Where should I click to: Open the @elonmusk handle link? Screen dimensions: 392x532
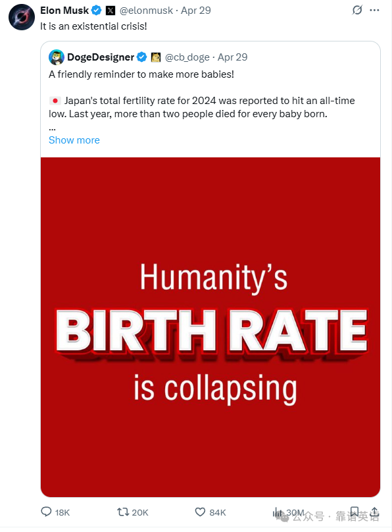point(146,11)
